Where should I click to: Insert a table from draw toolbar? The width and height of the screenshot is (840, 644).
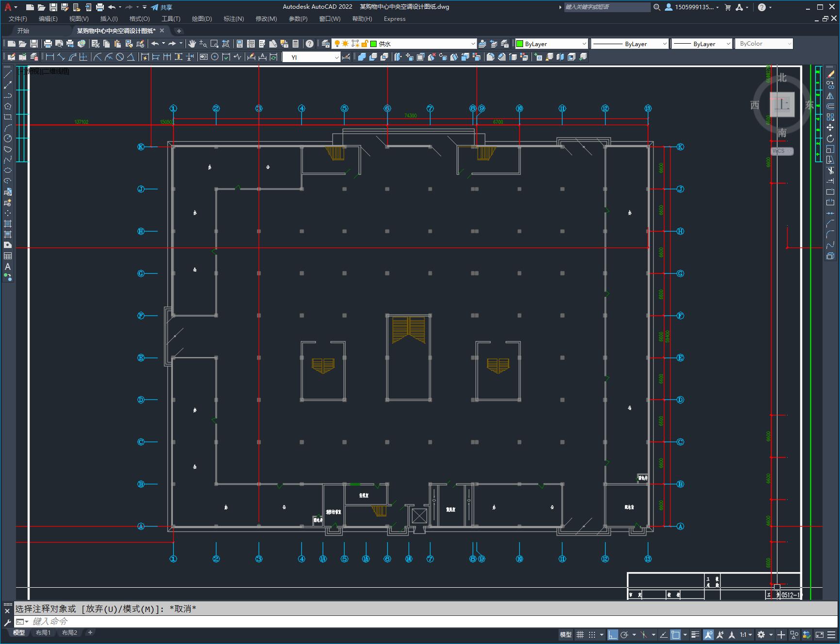pyautogui.click(x=8, y=256)
